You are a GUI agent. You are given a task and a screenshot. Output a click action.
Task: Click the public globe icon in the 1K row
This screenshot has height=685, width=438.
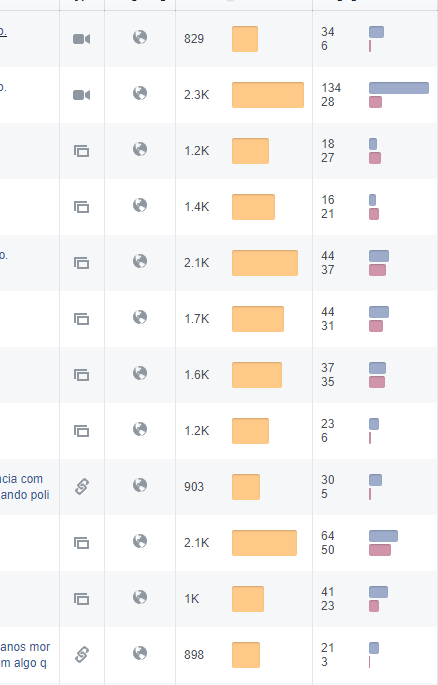[x=140, y=597]
